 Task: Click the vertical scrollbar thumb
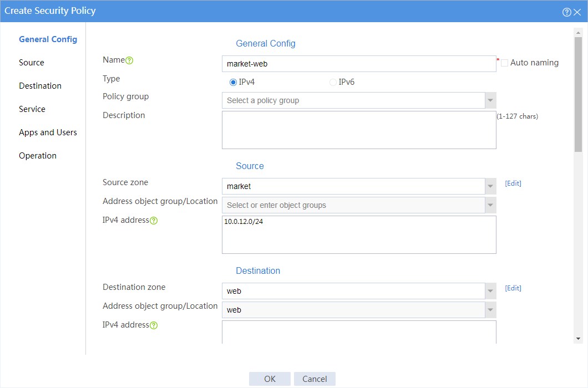coord(578,94)
